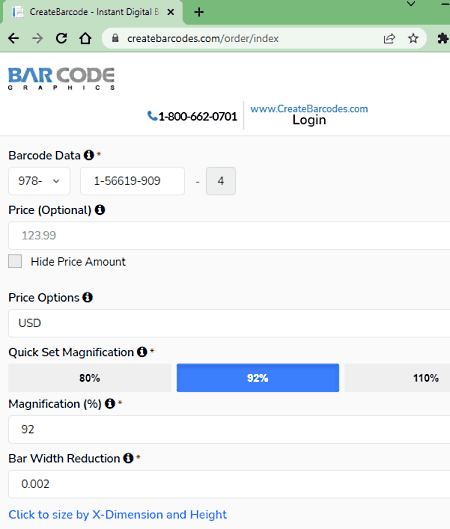Show info for Price (Optional)

click(x=100, y=210)
